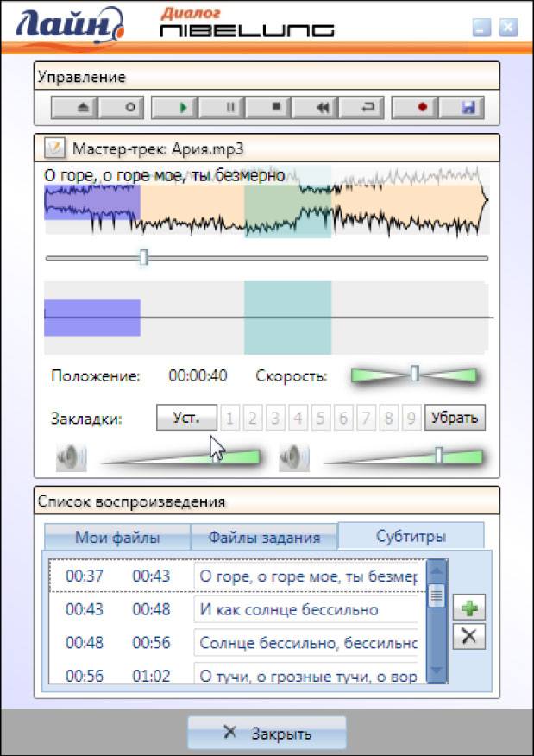Select bookmark number 8

tap(388, 418)
